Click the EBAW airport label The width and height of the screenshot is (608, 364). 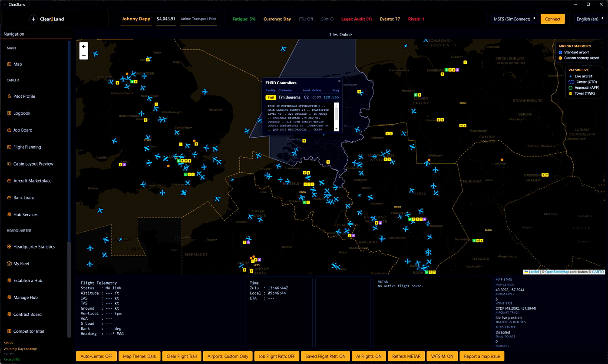coord(303,192)
